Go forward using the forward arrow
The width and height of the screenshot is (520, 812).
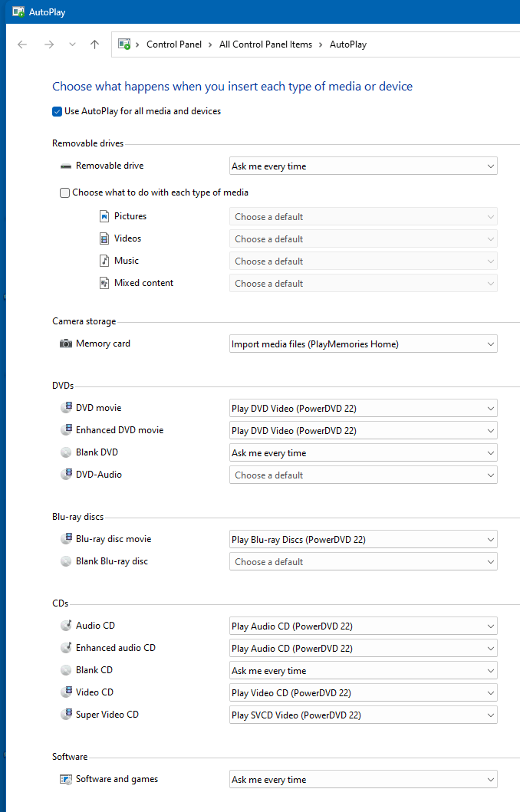point(49,44)
